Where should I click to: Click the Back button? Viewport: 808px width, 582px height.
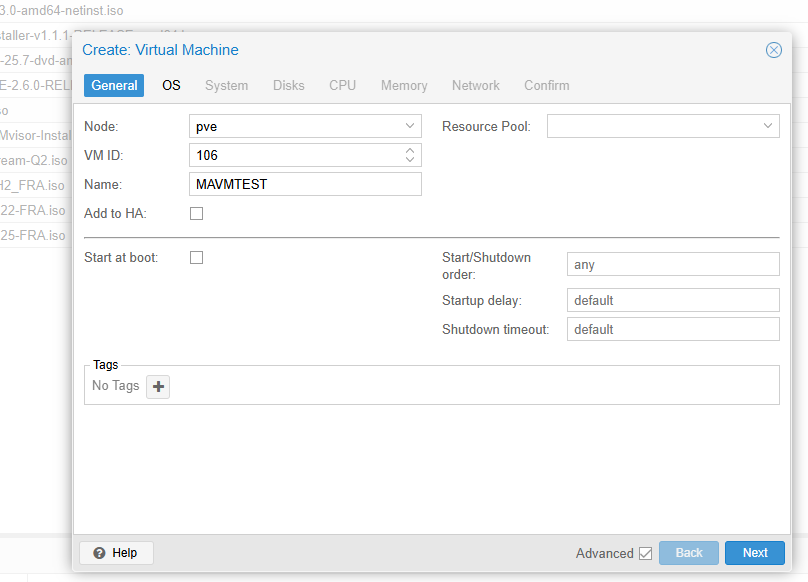click(688, 552)
